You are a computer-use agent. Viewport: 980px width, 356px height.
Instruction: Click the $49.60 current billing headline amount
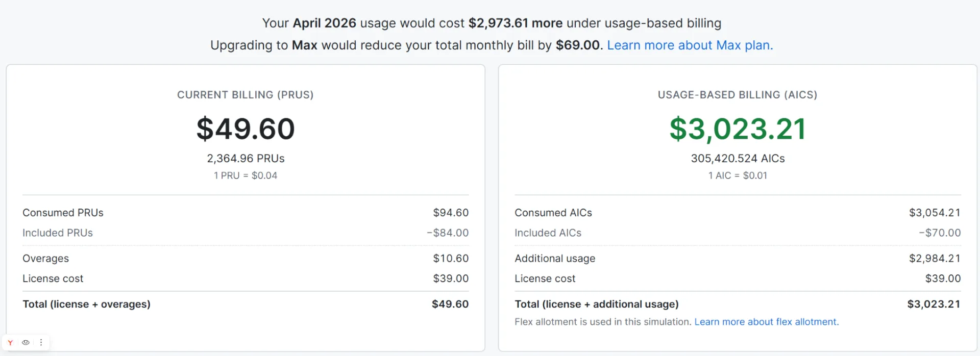tap(246, 129)
